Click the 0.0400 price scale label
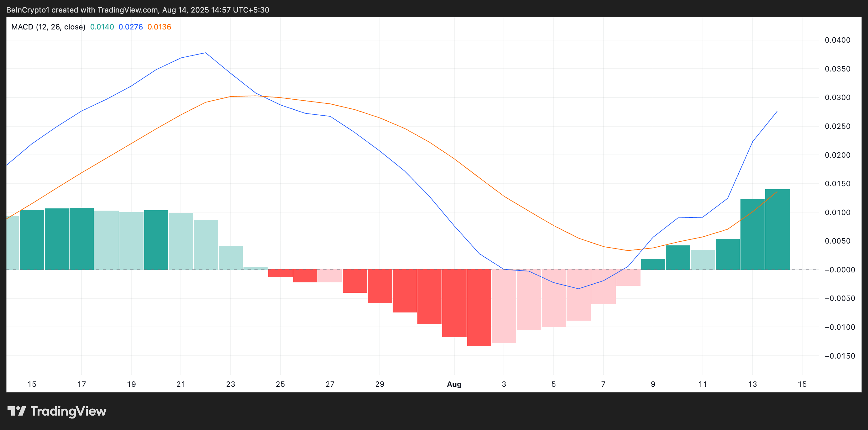 837,40
